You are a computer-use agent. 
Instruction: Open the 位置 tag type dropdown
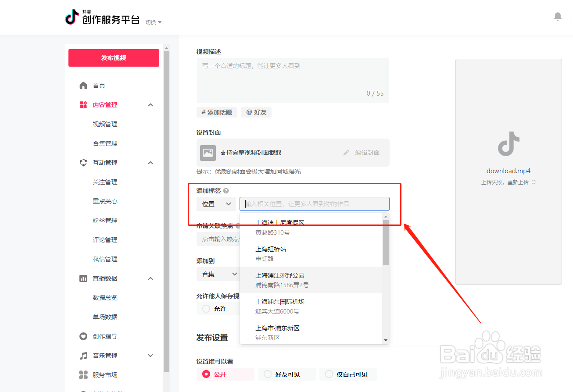point(216,204)
